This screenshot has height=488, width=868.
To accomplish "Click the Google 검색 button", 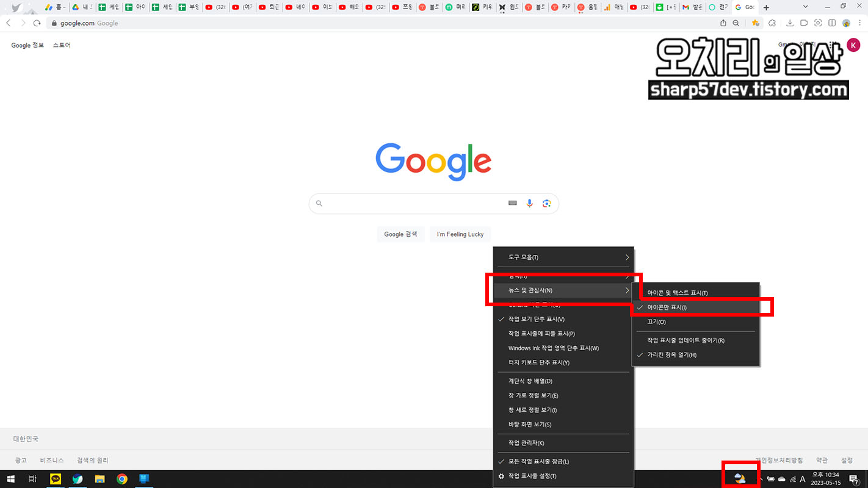I will tap(400, 234).
